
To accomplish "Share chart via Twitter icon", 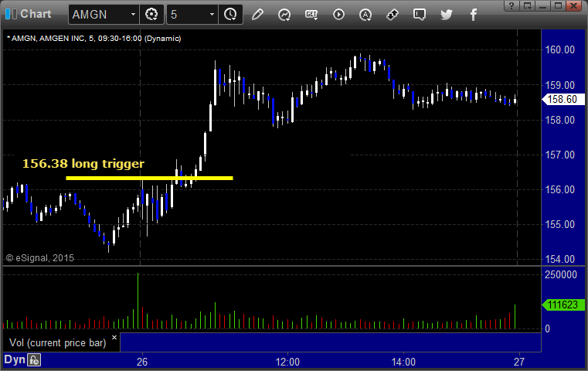I will click(x=447, y=15).
